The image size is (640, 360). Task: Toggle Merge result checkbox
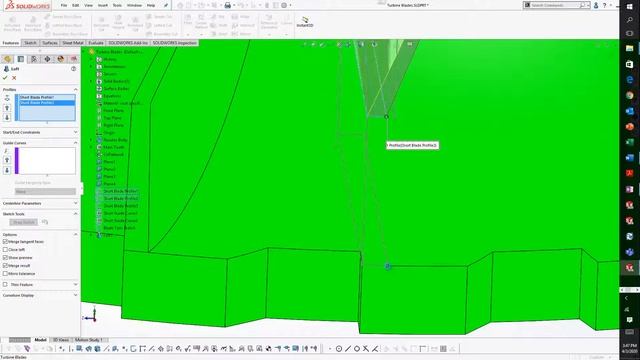5,266
